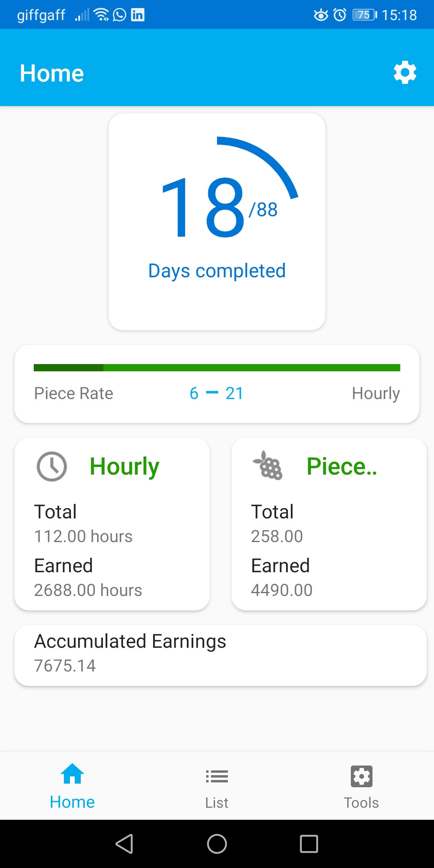This screenshot has height=868, width=434.
Task: Tap the List icon in bottom bar
Action: [x=217, y=776]
